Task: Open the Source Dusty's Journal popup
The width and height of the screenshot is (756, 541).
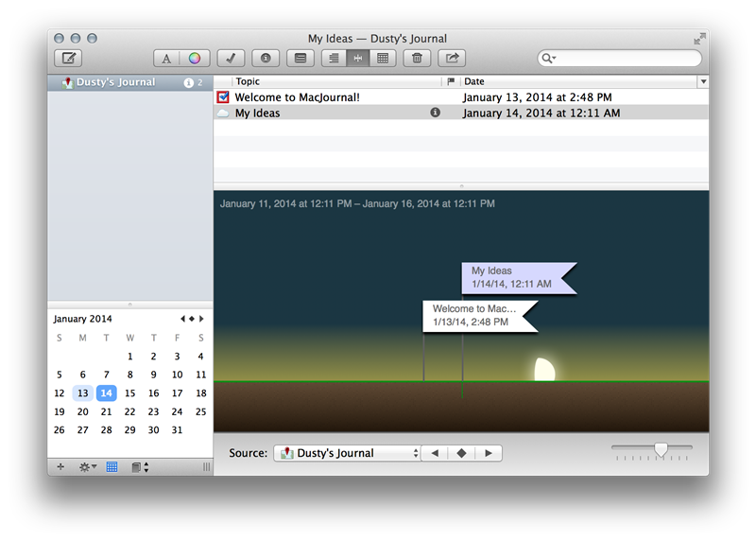Action: coord(347,453)
